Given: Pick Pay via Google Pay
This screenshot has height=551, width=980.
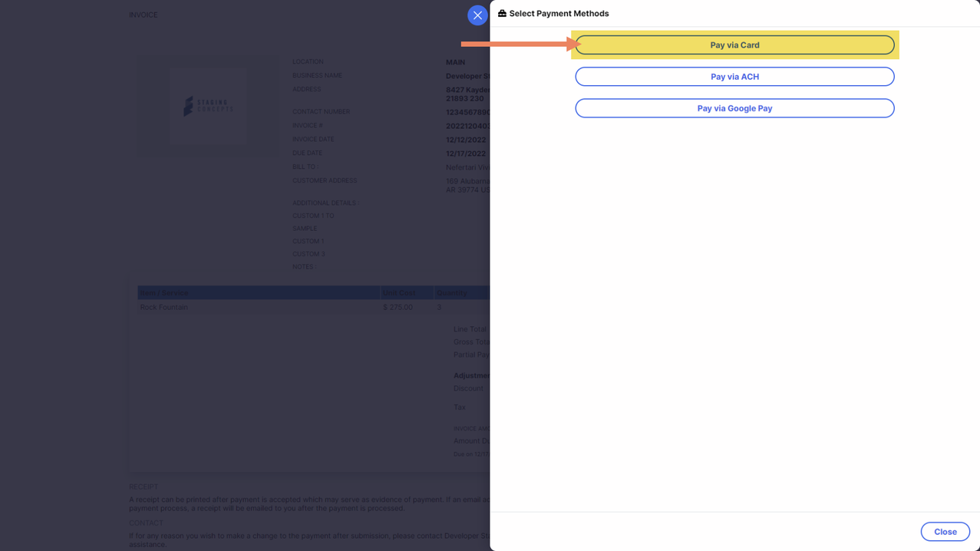Looking at the screenshot, I should 734,108.
